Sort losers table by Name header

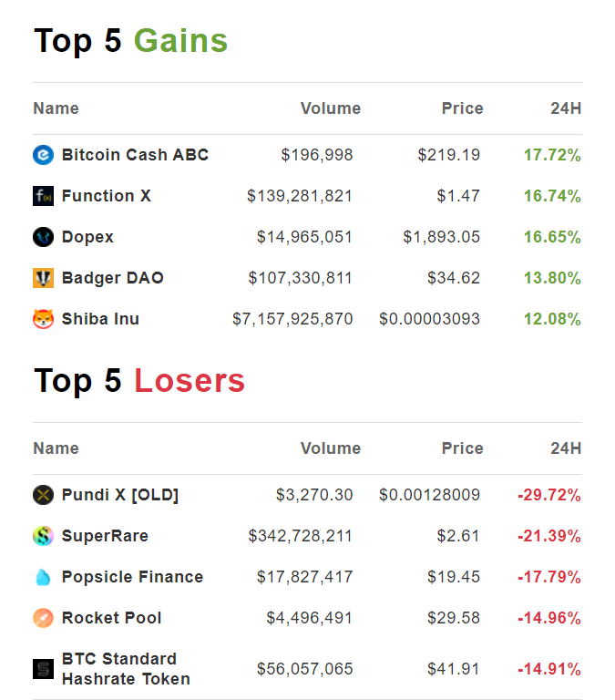click(56, 448)
